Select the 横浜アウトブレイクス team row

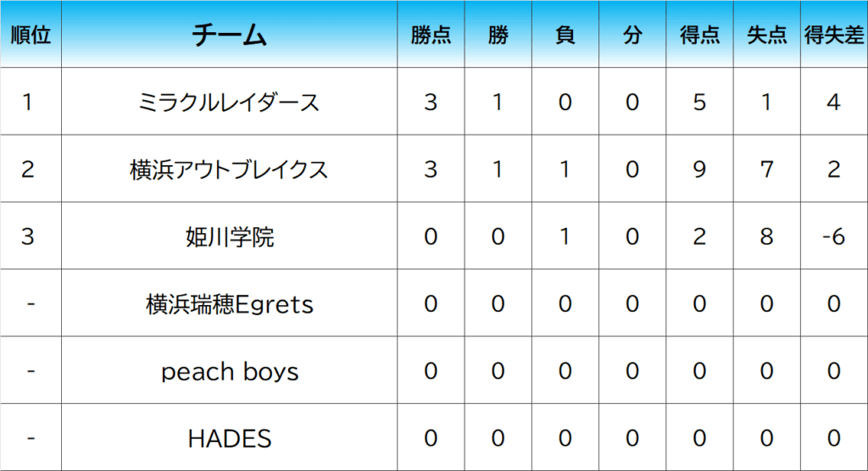click(229, 169)
